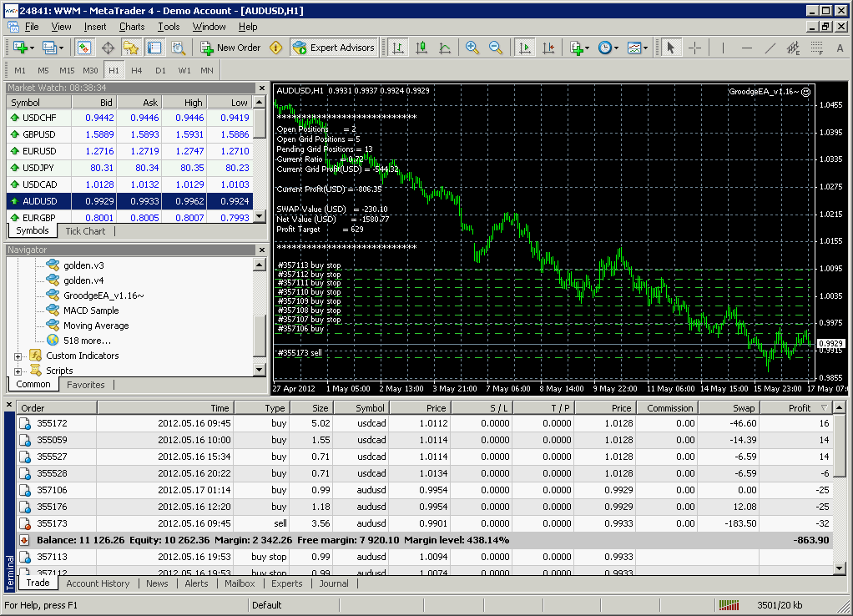Open the new chart dropdown arrow
Viewport: 853px width, 616px height.
pyautogui.click(x=32, y=48)
